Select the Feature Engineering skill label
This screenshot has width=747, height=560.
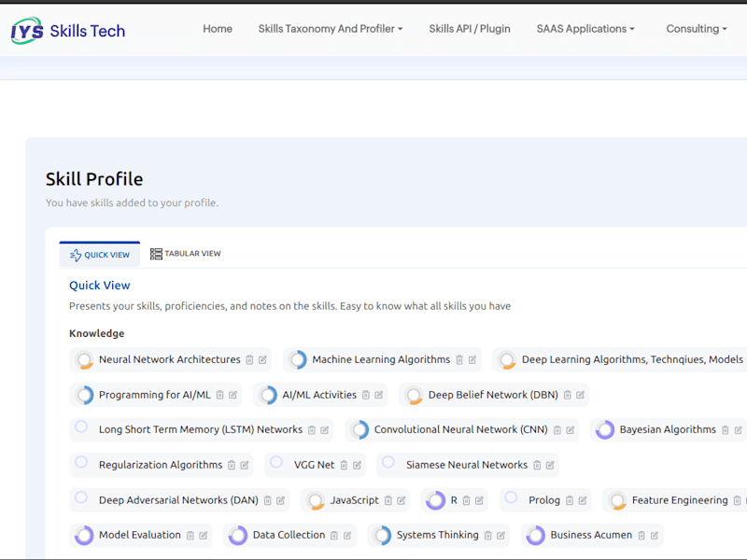[680, 500]
